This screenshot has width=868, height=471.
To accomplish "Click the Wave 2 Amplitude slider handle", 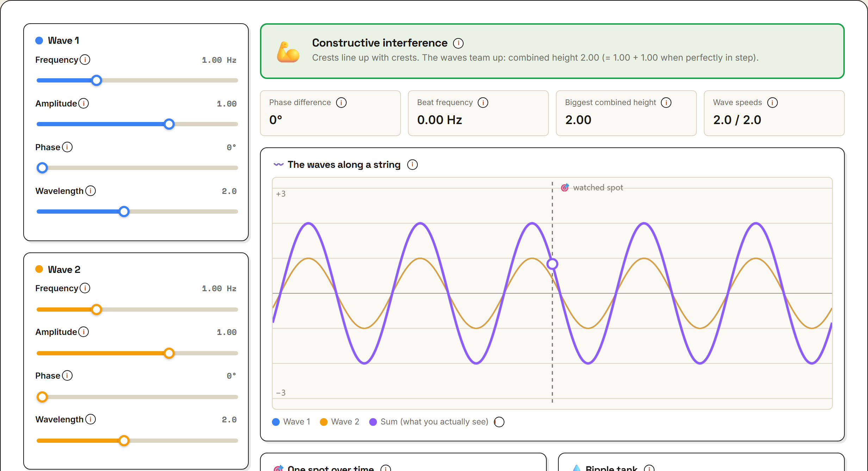I will (x=169, y=353).
